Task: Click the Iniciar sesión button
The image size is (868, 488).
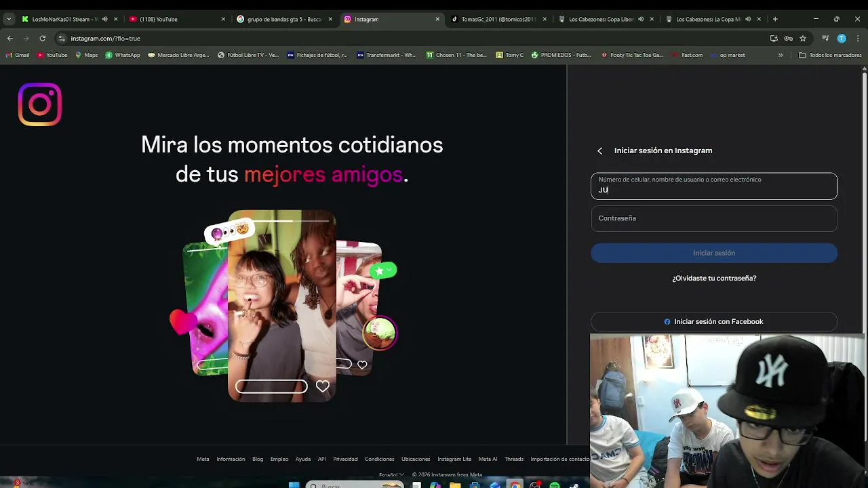Action: (714, 253)
